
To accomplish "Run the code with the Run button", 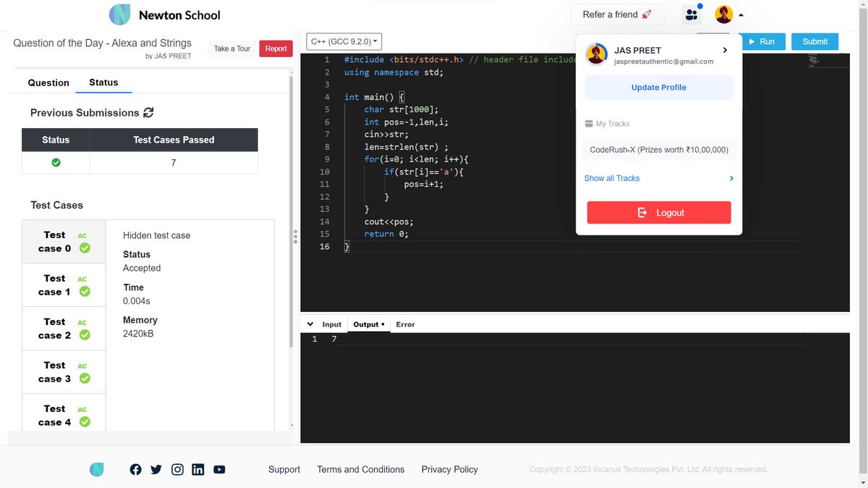I will [x=764, y=41].
